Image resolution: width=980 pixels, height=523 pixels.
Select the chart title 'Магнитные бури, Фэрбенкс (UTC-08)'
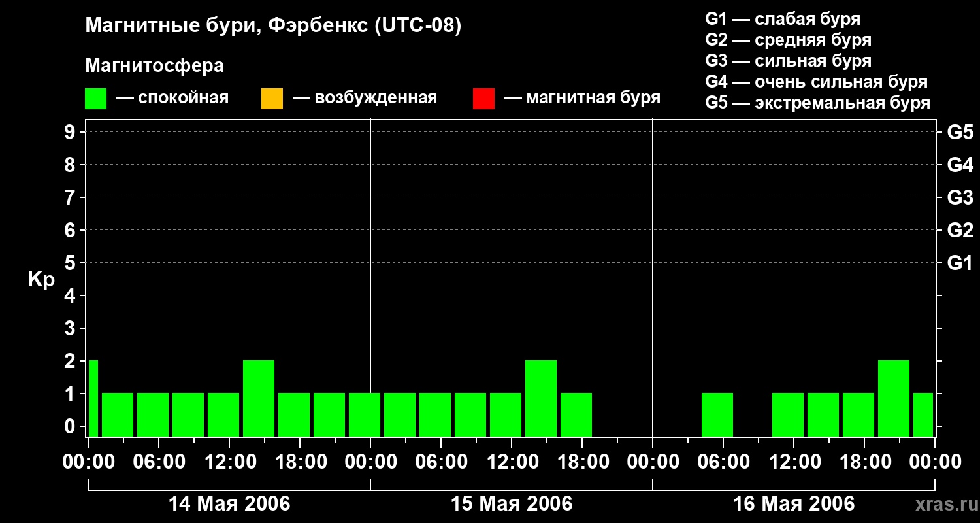[x=274, y=26]
